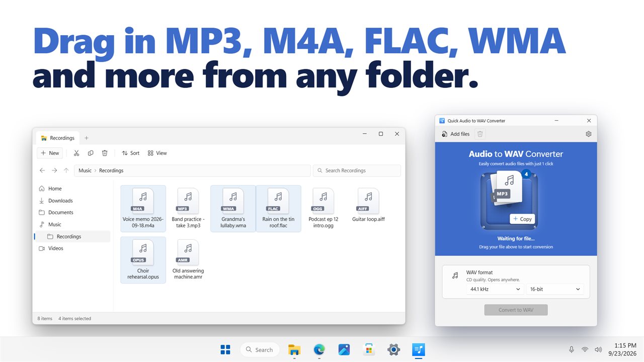Screen dimensions: 644x362
Task: Open the 44.1 kHz sample rate dropdown
Action: pos(495,289)
